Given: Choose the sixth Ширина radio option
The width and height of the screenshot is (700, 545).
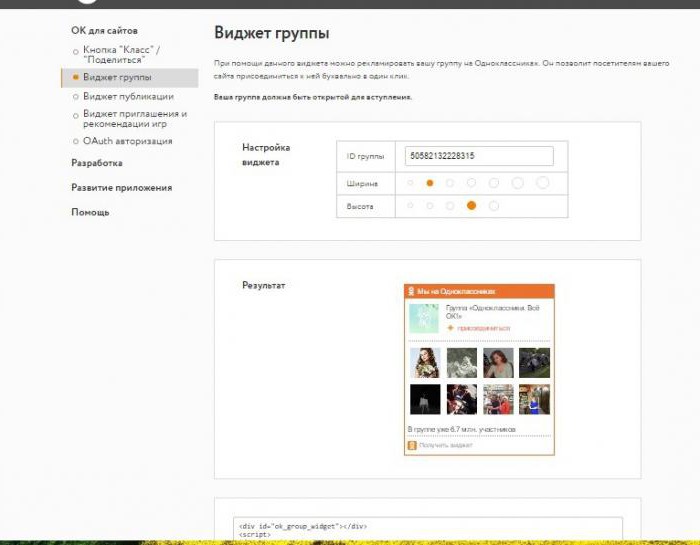Looking at the screenshot, I should click(x=517, y=183).
